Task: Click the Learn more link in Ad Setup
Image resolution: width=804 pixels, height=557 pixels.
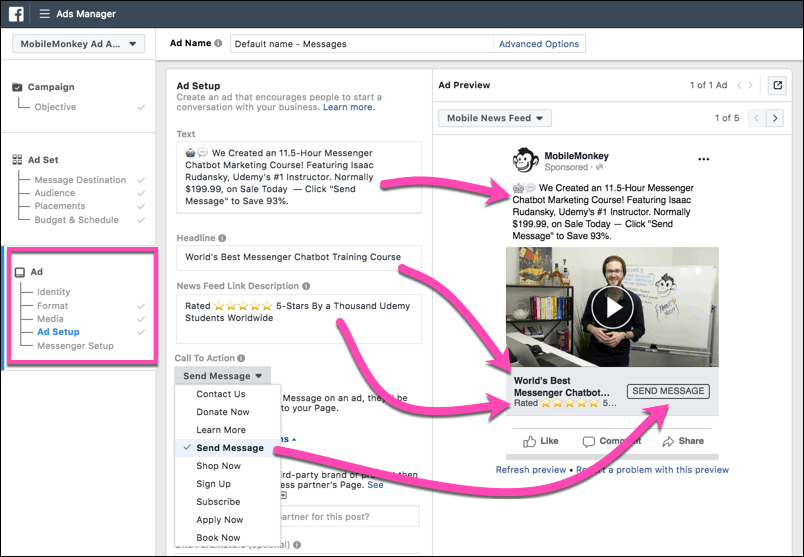Action: pyautogui.click(x=349, y=107)
